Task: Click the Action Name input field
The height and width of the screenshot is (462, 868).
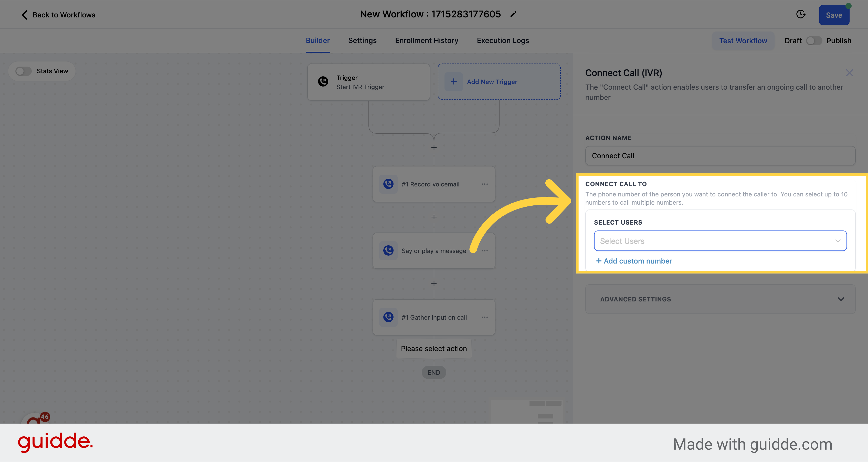Action: tap(720, 155)
